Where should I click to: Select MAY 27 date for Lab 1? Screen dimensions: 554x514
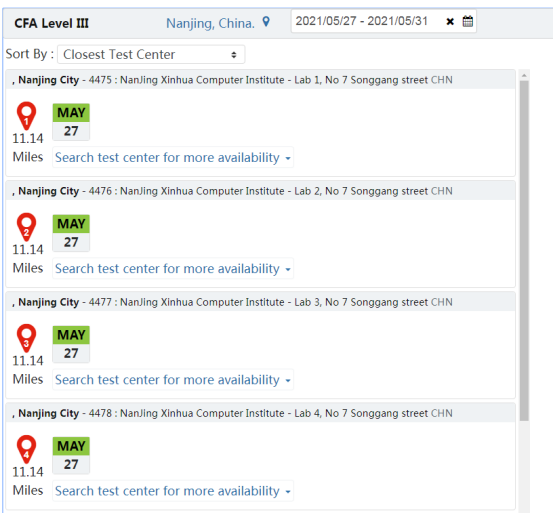[x=71, y=122]
